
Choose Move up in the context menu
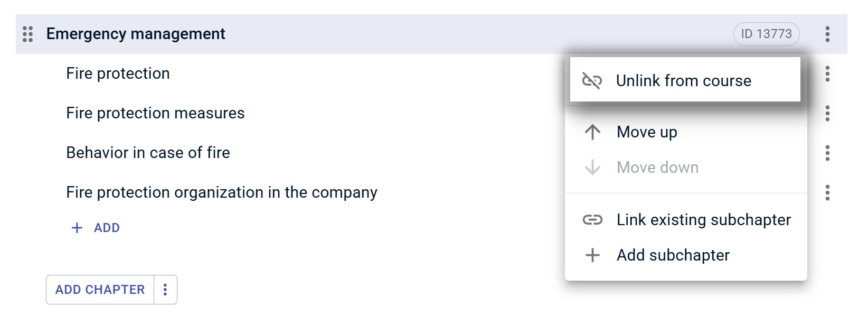646,132
